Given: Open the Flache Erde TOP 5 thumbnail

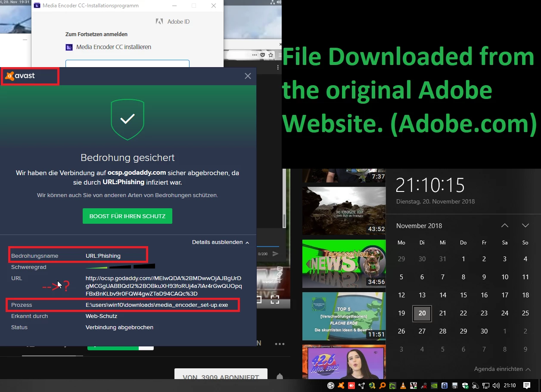Looking at the screenshot, I should [x=344, y=316].
